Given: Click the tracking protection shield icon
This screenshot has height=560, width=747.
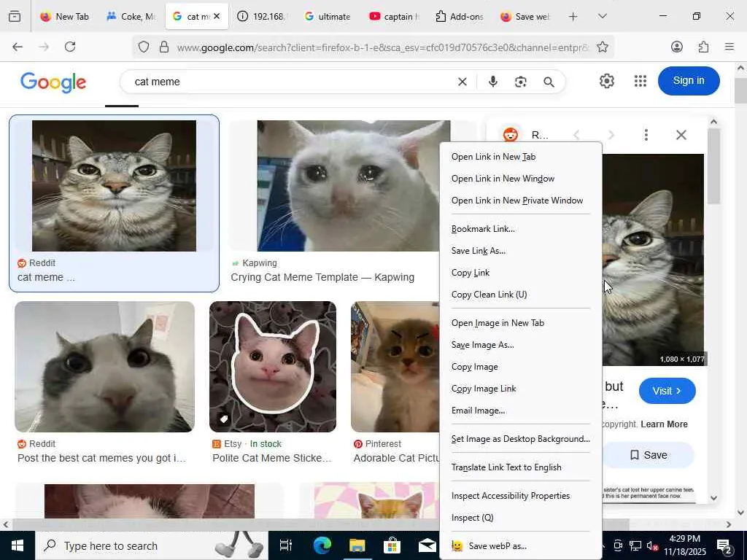Looking at the screenshot, I should [144, 47].
